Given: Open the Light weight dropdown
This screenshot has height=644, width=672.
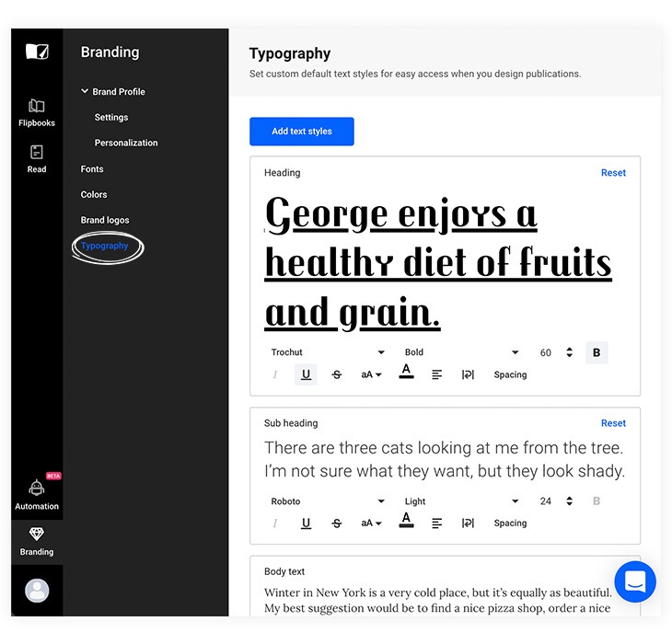Looking at the screenshot, I should (x=461, y=501).
